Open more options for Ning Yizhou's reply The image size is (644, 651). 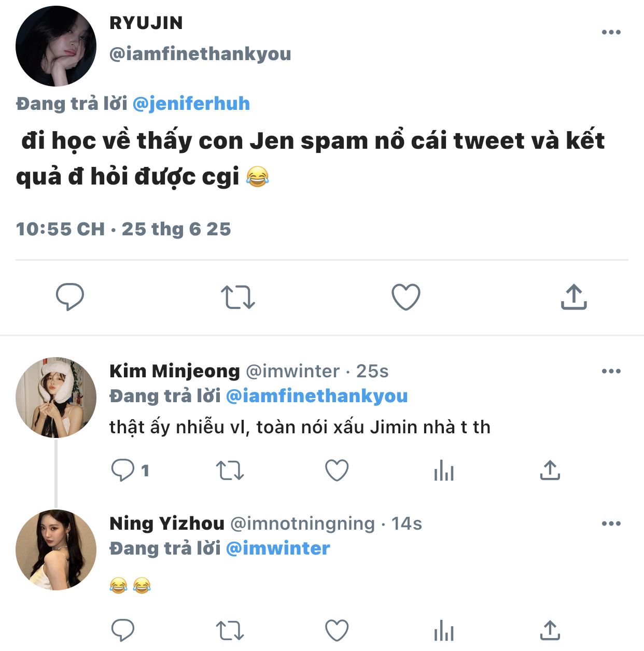(x=611, y=523)
